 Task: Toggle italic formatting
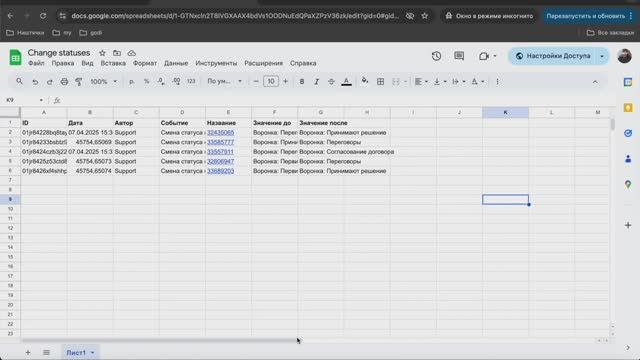coord(316,82)
